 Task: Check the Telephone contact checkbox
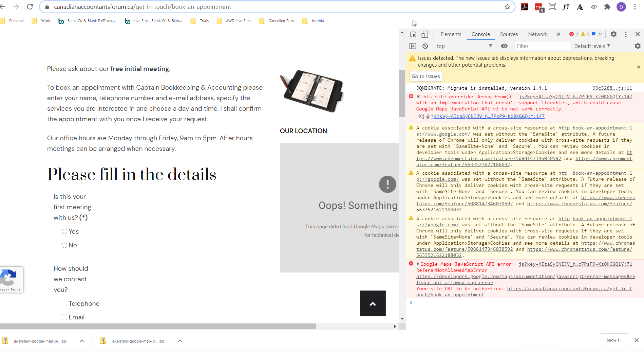click(64, 303)
